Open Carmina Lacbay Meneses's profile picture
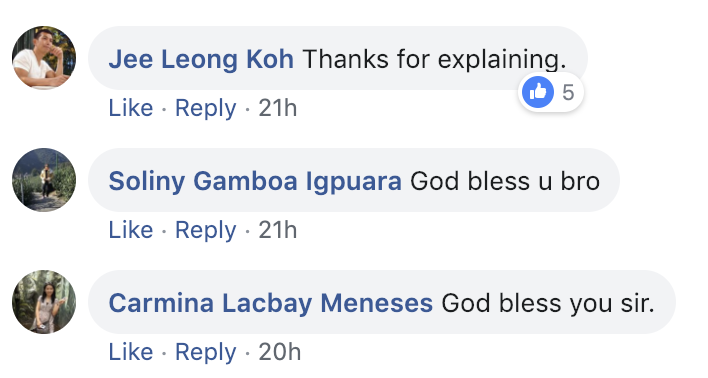Viewport: 708px width, 378px height. tap(44, 302)
